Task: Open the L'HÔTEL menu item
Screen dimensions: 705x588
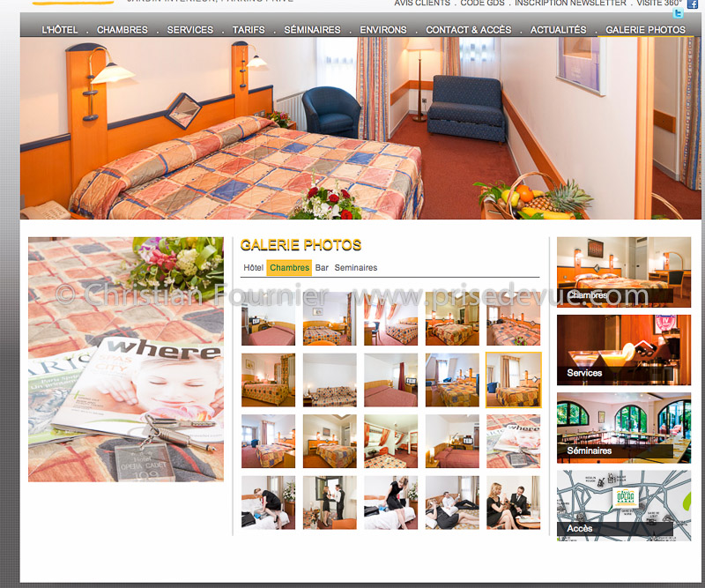Action: tap(59, 30)
